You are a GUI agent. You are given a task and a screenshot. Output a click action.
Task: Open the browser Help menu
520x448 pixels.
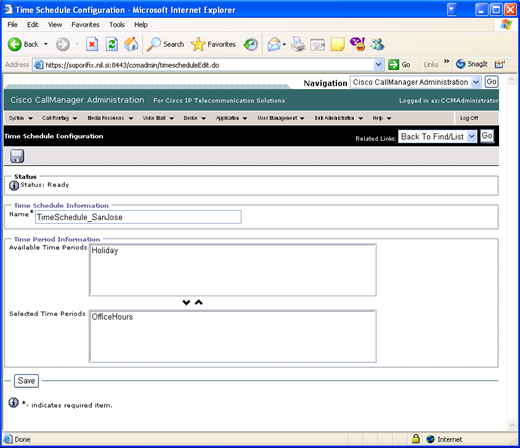[x=141, y=25]
